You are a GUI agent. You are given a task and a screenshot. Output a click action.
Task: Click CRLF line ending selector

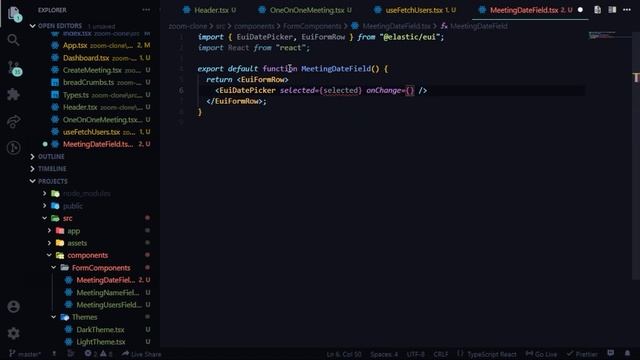tap(441, 354)
